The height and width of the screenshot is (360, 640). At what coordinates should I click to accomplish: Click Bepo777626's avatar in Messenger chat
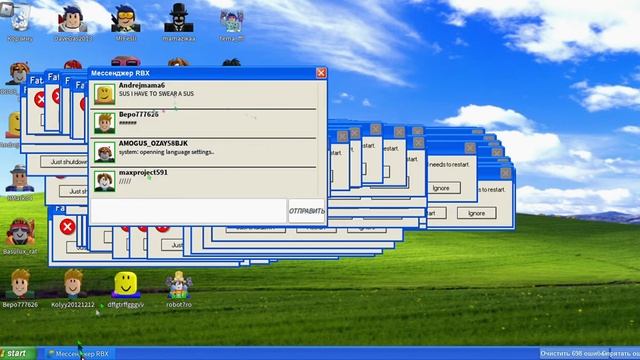104,123
